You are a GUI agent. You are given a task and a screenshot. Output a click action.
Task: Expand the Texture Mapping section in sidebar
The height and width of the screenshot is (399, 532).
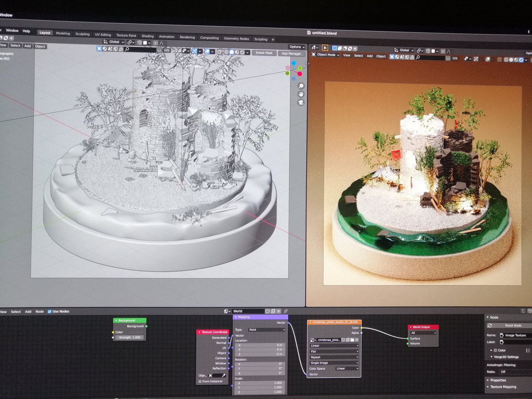pos(503,387)
